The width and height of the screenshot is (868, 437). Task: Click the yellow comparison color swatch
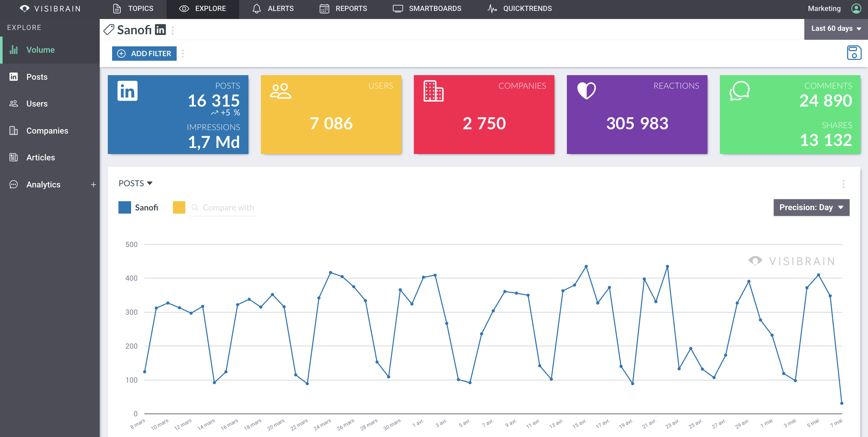179,207
